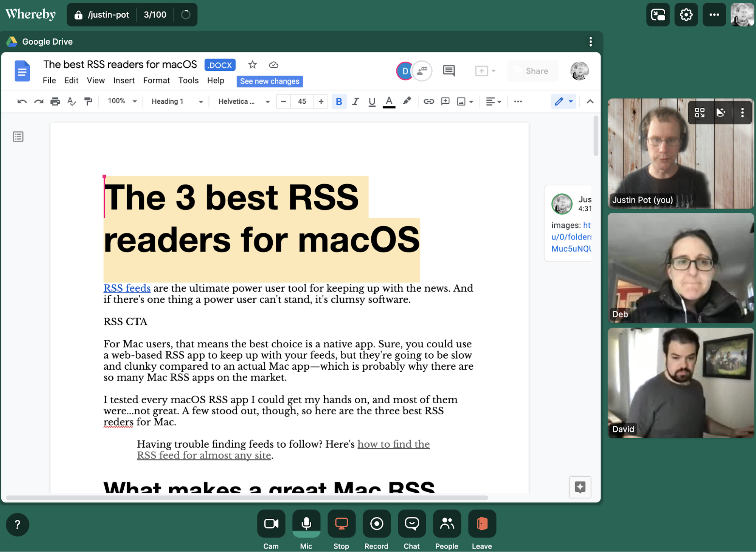Click the Insert image icon

click(461, 101)
